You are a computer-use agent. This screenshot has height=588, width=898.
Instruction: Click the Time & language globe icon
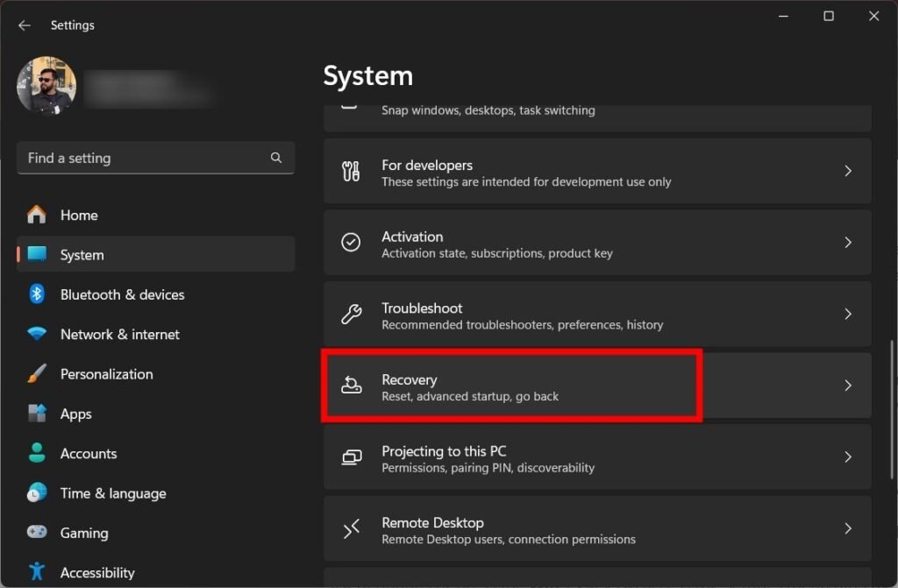pyautogui.click(x=37, y=493)
